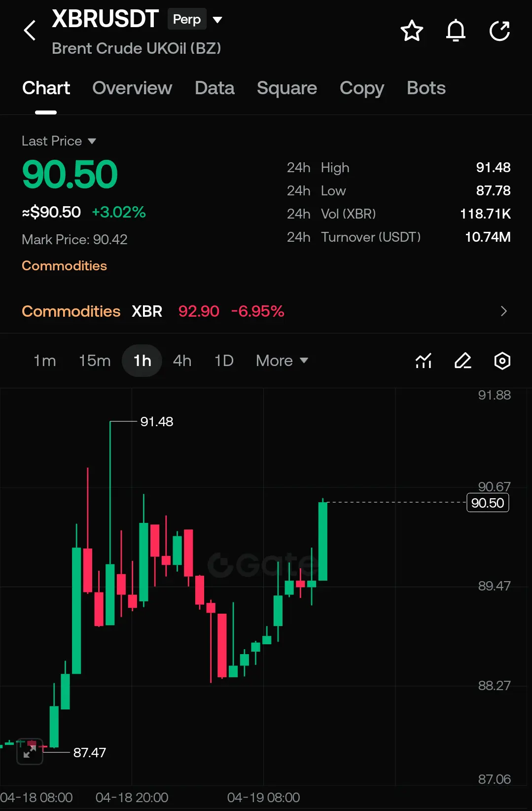The width and height of the screenshot is (532, 811).
Task: Tap the 87.47 low marker on chart
Action: point(90,753)
